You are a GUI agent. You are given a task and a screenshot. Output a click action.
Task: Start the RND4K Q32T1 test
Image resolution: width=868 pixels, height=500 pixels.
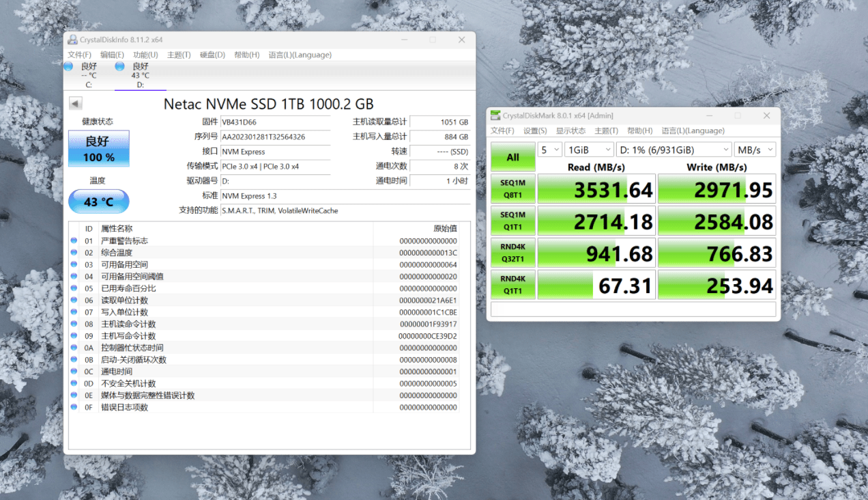coord(512,253)
